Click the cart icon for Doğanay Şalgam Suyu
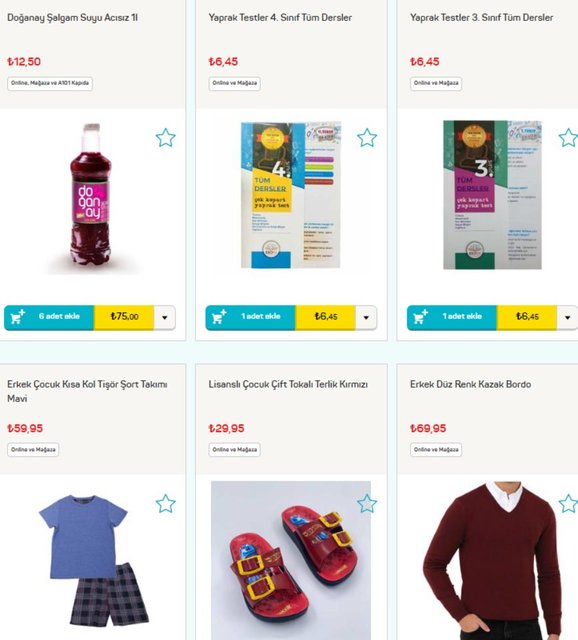 (17, 317)
